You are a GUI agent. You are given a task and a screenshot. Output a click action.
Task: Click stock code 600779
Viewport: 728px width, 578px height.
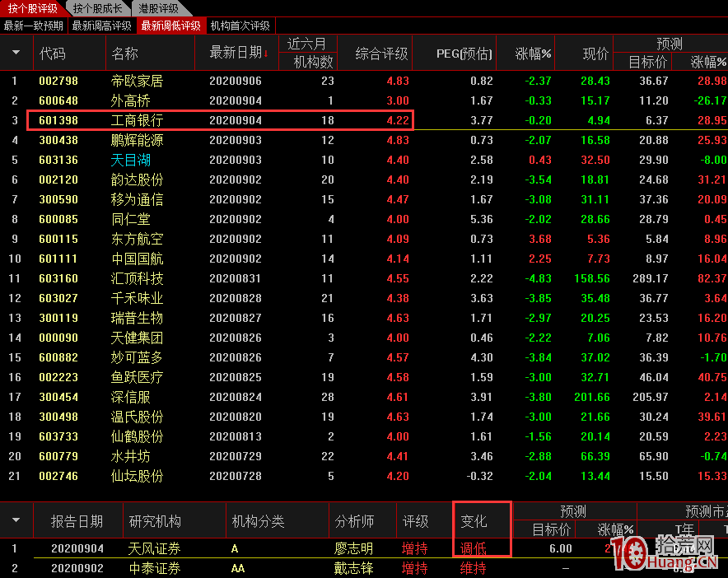(x=58, y=456)
